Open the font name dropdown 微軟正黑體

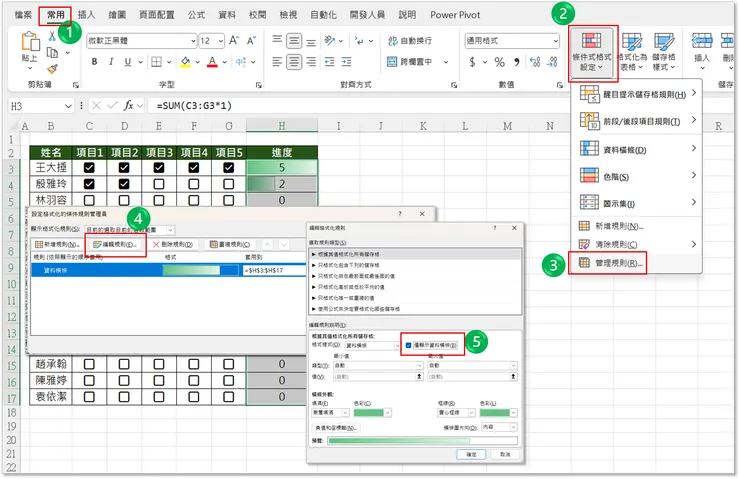193,41
